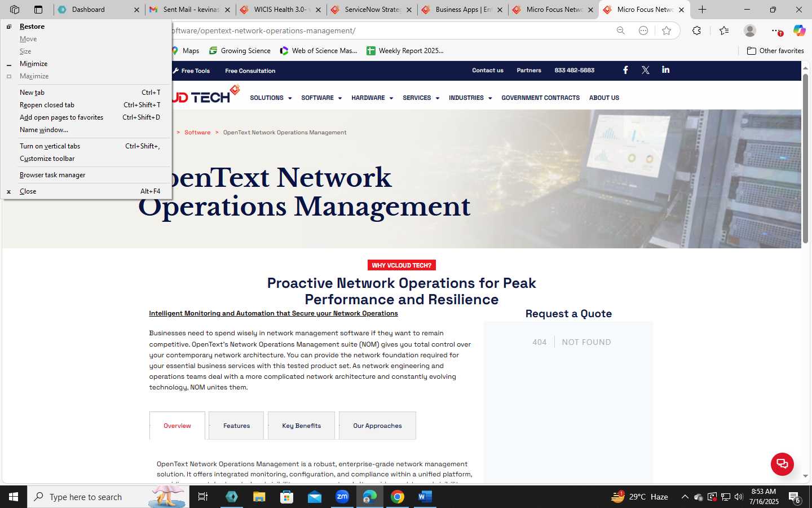Click the Free Consultation link

(x=250, y=71)
